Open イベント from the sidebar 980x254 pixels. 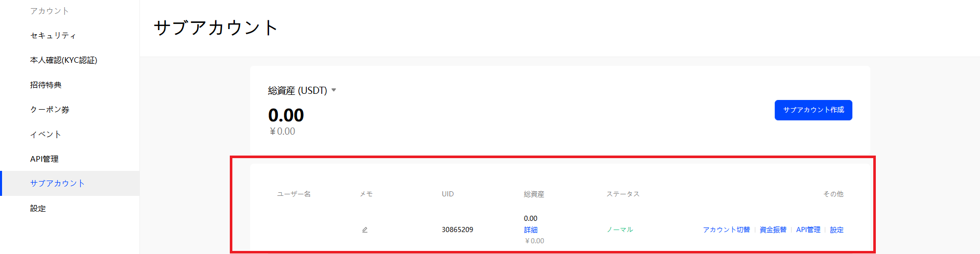click(x=45, y=134)
